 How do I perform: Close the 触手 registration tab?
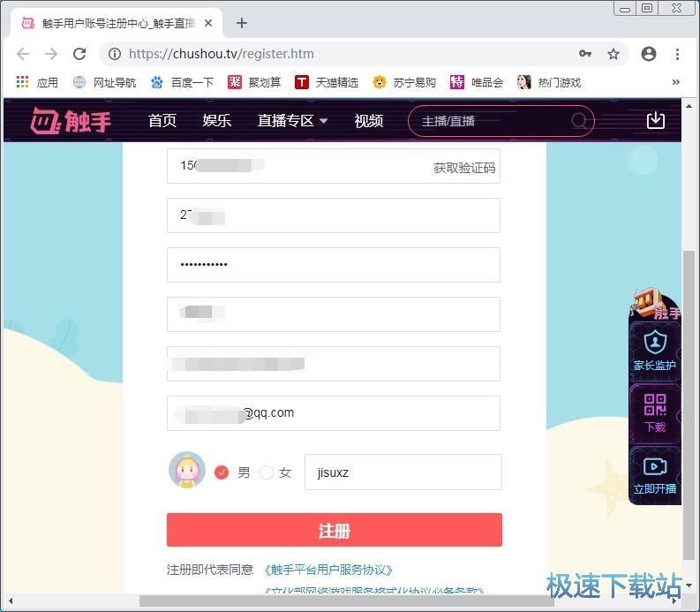click(x=208, y=23)
